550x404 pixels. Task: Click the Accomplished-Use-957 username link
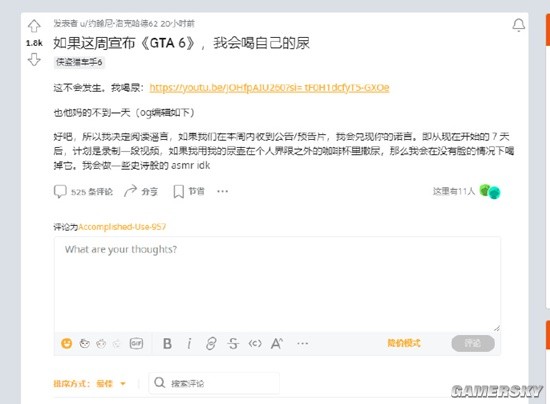122,227
